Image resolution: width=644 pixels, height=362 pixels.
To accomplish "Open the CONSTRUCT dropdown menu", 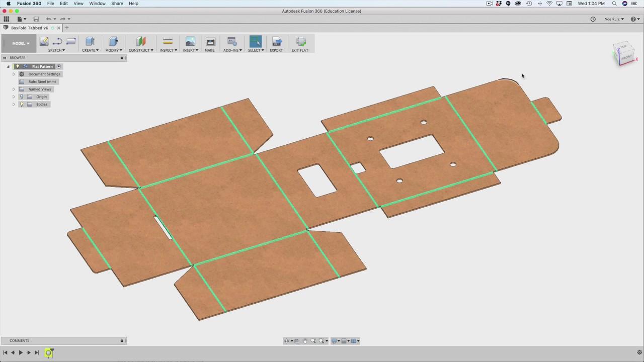I will tap(141, 50).
